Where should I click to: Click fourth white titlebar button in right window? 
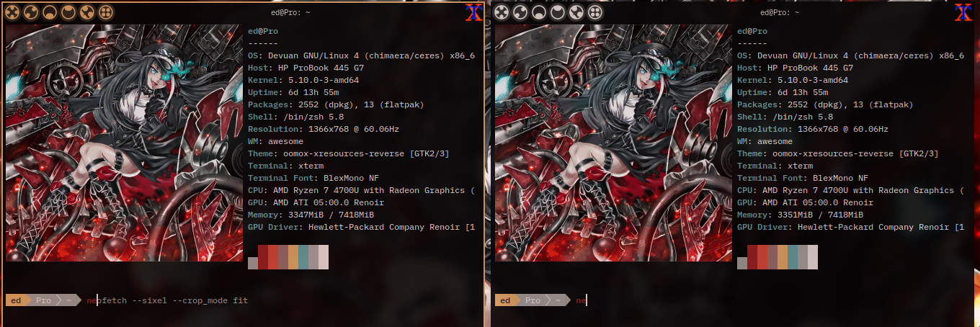(x=558, y=12)
